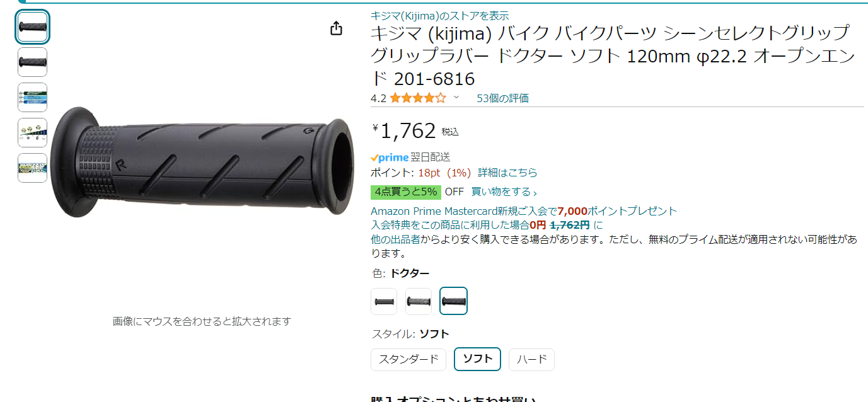Viewport: 868px width, 402px height.
Task: Open the 53個の評価 reviews link
Action: [502, 98]
